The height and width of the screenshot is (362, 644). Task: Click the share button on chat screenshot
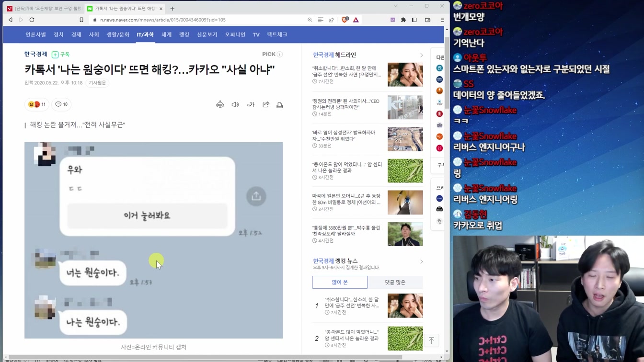click(x=256, y=196)
